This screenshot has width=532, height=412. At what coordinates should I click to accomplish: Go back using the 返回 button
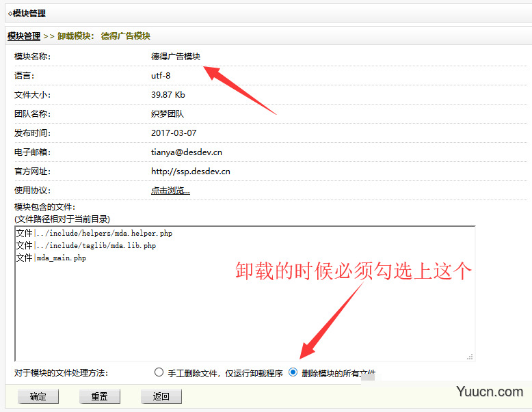(x=161, y=396)
